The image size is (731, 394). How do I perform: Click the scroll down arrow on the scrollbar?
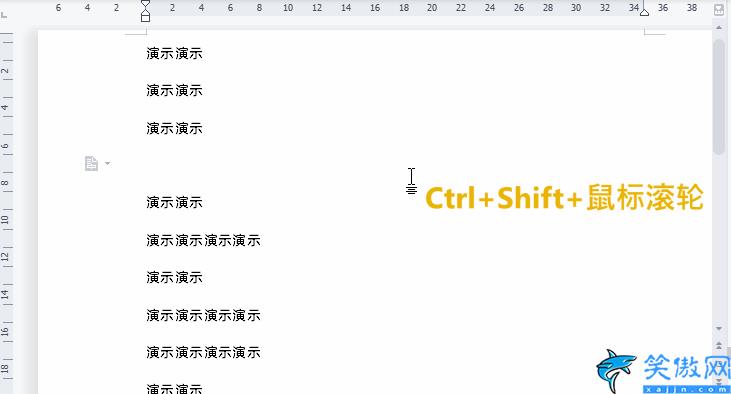pos(719,329)
